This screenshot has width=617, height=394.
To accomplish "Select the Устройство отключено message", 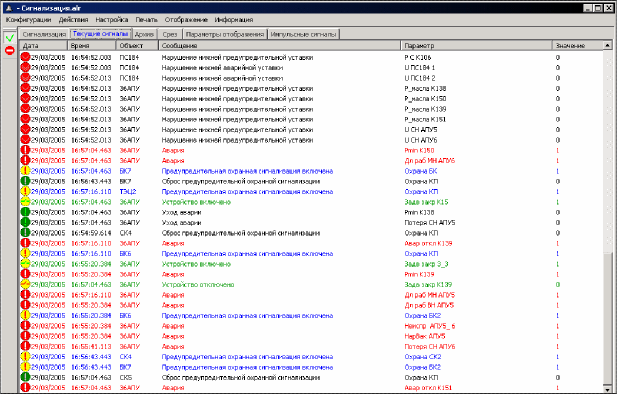I will [198, 285].
